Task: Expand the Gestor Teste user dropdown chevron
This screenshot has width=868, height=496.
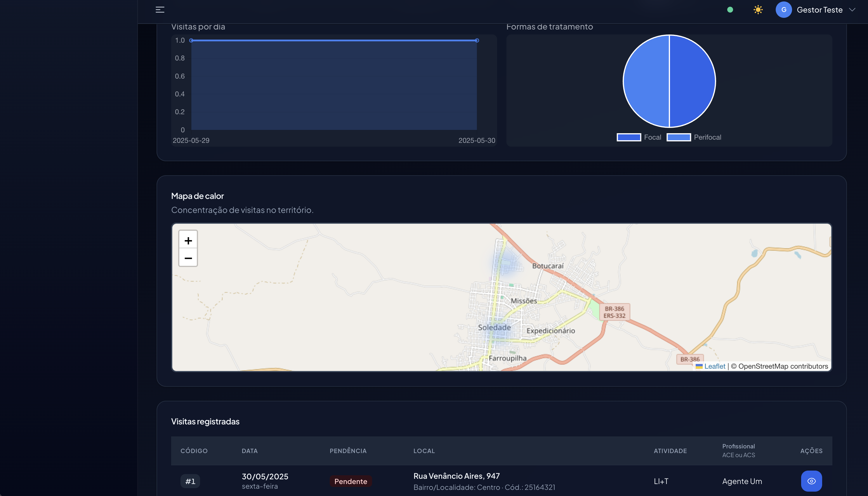Action: point(852,10)
